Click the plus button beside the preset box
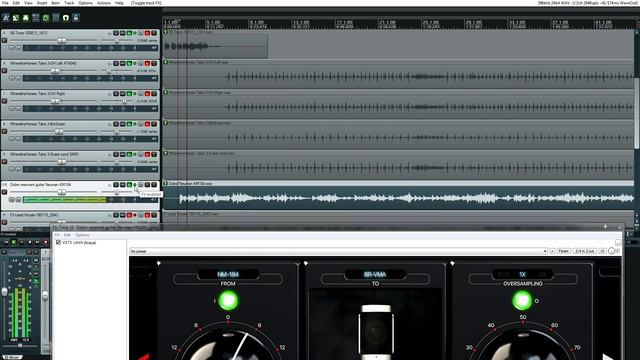Image resolution: width=640 pixels, height=360 pixels. click(x=552, y=251)
